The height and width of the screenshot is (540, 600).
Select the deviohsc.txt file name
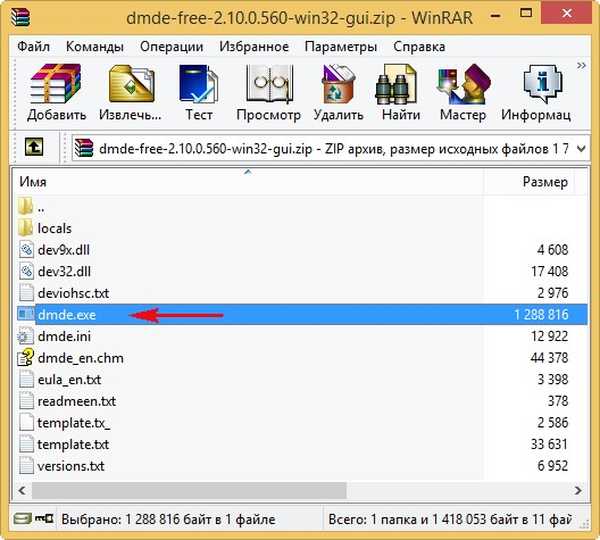coord(73,293)
